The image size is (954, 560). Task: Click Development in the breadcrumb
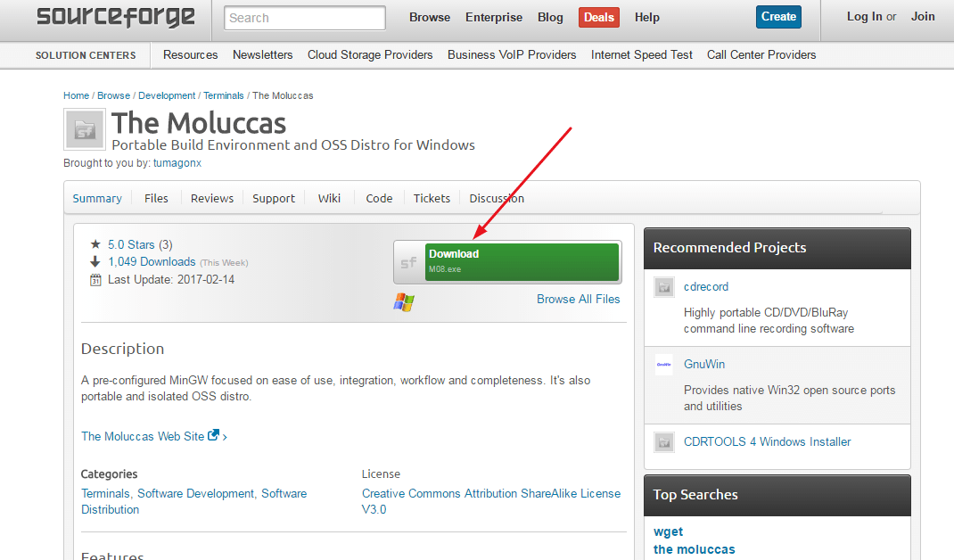167,95
